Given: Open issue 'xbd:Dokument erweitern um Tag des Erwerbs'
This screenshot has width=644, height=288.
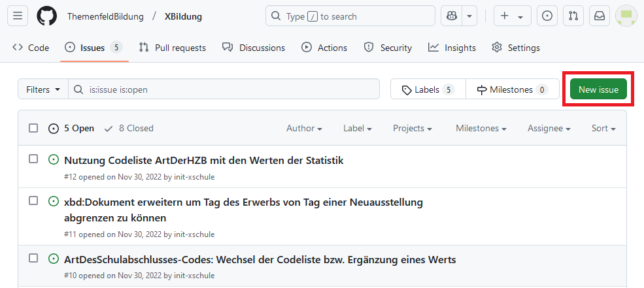Looking at the screenshot, I should point(244,210).
